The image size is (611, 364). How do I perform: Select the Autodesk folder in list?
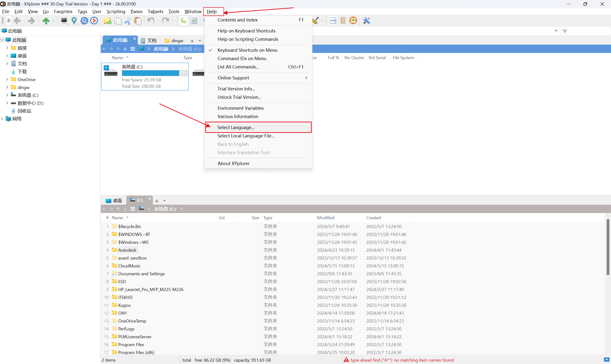coord(127,250)
